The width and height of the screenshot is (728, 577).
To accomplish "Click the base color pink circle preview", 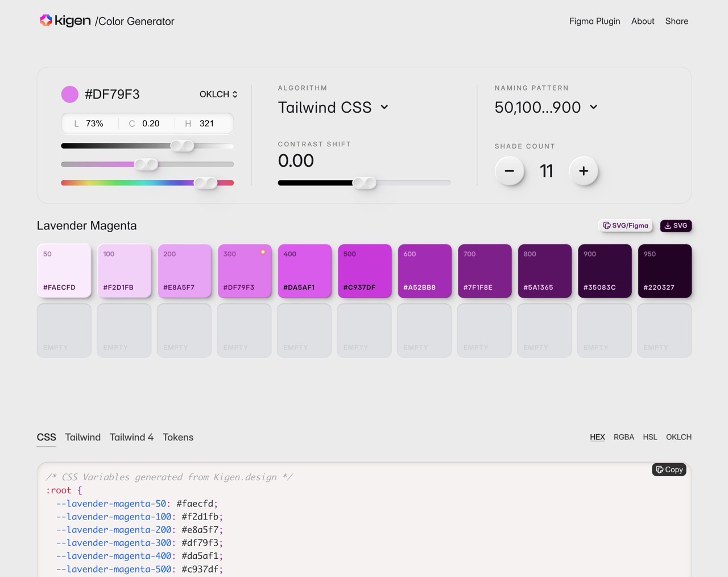I will tap(69, 94).
